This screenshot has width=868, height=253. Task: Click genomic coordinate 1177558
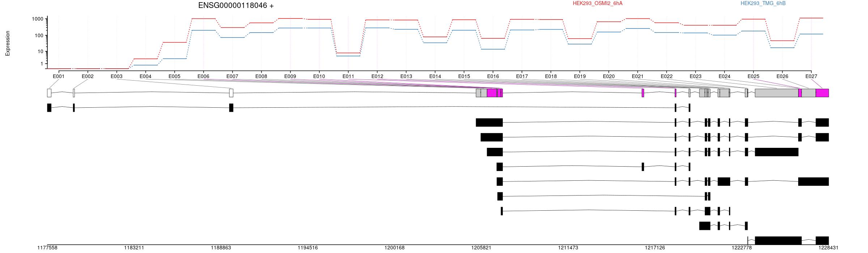pyautogui.click(x=47, y=248)
